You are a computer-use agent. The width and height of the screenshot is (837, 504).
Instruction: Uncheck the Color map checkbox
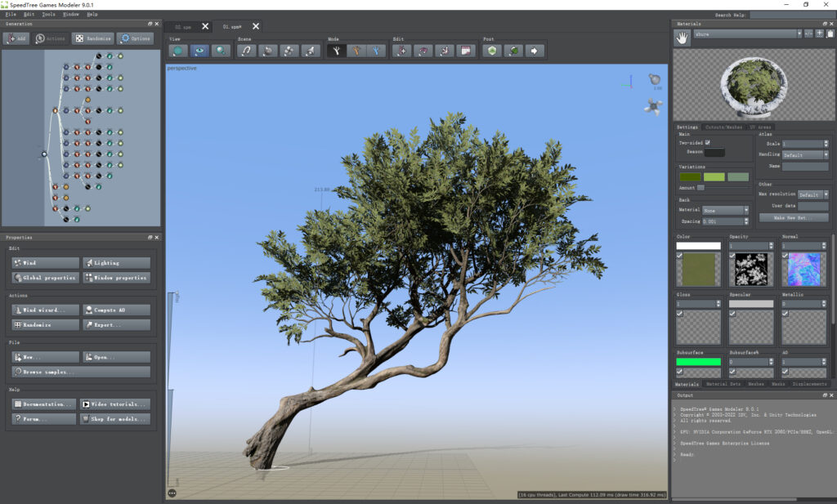click(x=680, y=256)
